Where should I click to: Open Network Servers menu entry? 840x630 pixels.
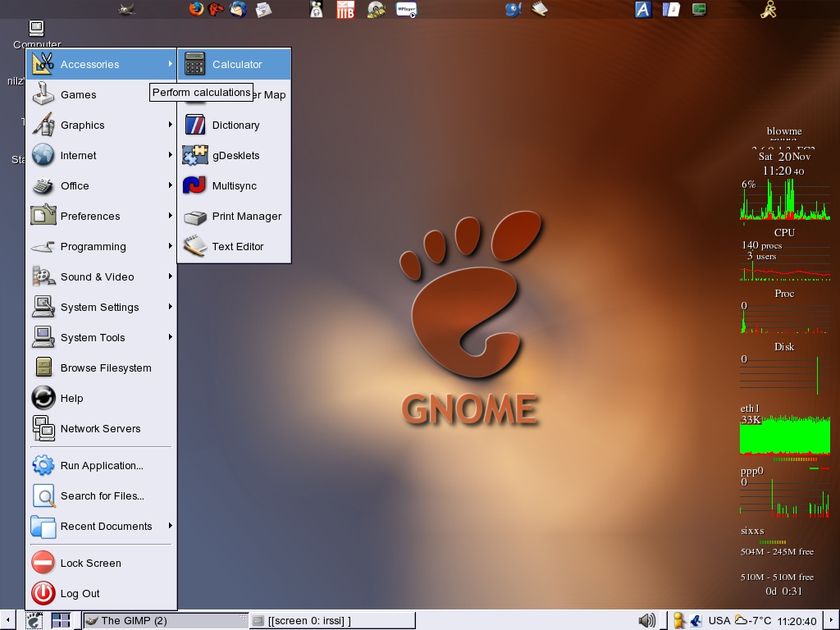pyautogui.click(x=101, y=428)
